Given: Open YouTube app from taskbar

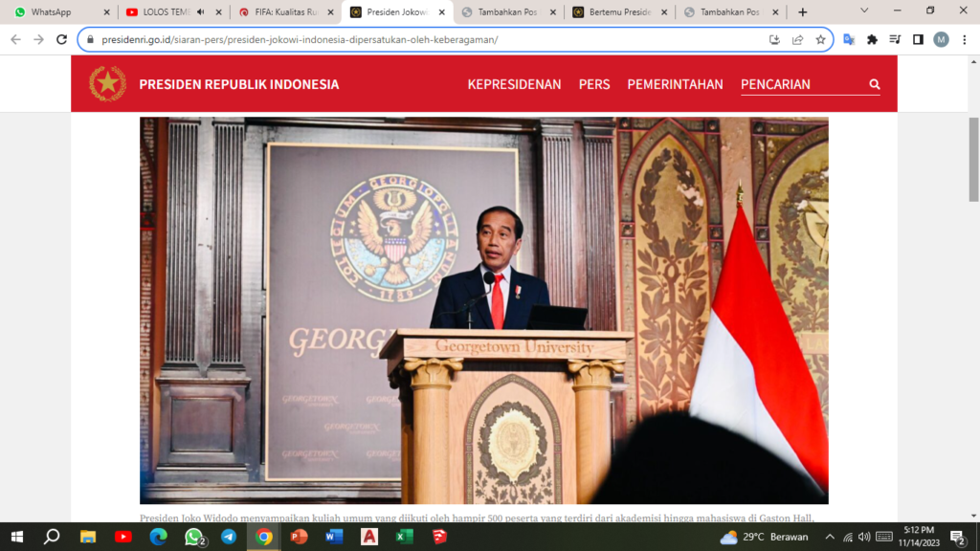Looking at the screenshot, I should (x=123, y=537).
